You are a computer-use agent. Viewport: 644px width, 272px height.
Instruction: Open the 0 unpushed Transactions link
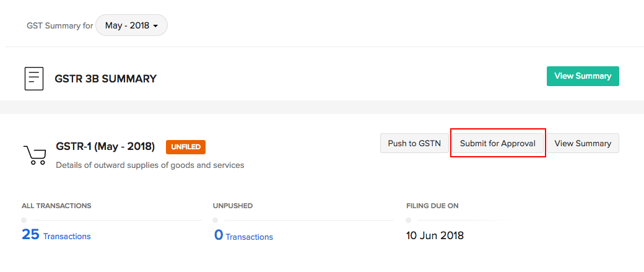pos(243,235)
